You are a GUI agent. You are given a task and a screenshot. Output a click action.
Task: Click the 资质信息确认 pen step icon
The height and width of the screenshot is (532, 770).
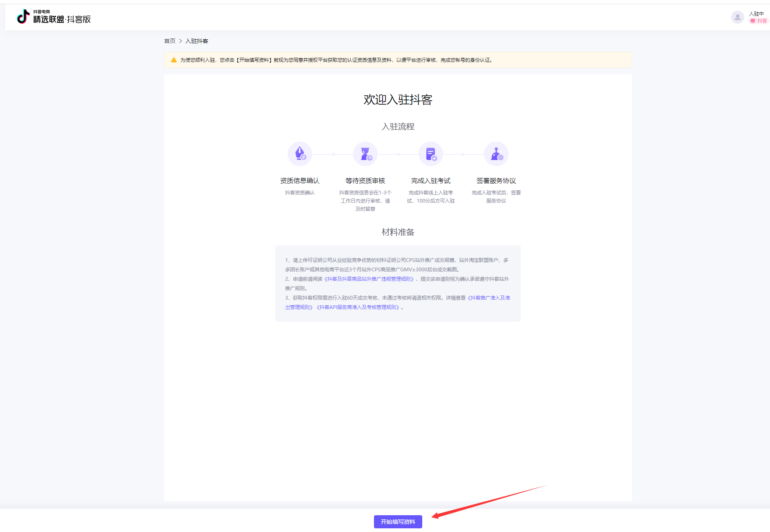tap(300, 154)
